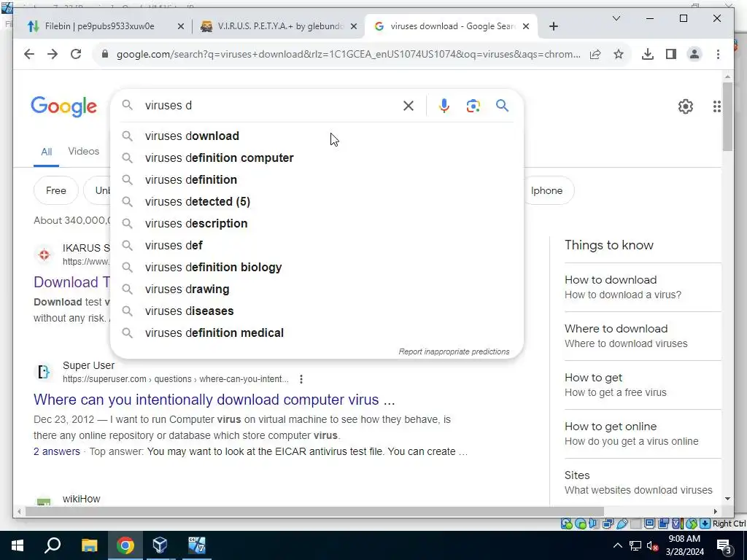Open superuser.com result URL breadcrumb

click(x=176, y=379)
